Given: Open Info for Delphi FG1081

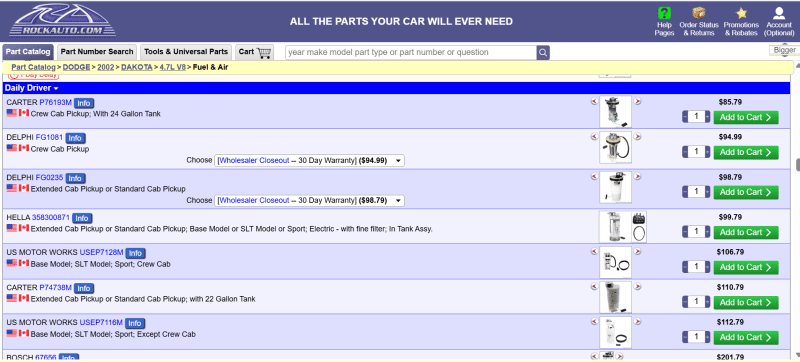Looking at the screenshot, I should (x=75, y=138).
